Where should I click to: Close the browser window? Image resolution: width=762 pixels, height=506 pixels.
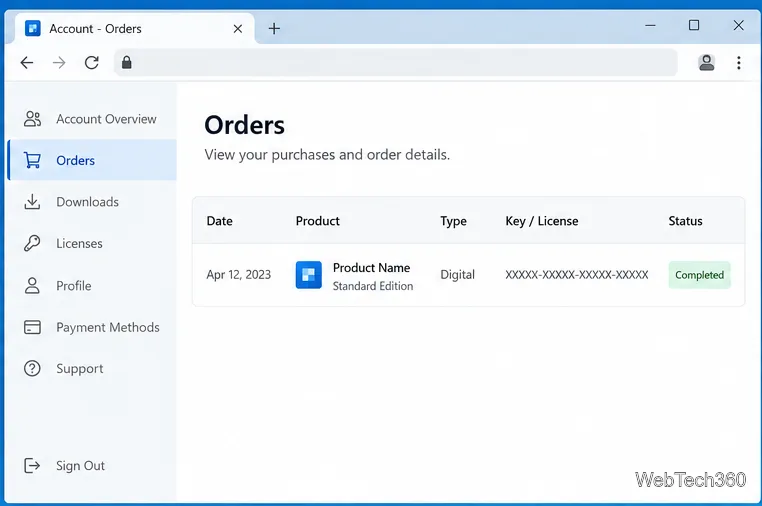738,25
